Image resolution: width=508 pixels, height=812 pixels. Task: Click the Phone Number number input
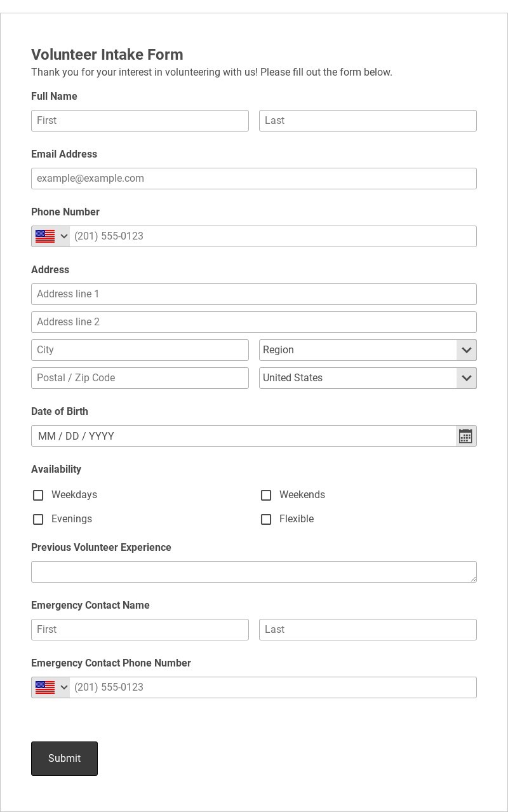(x=273, y=236)
